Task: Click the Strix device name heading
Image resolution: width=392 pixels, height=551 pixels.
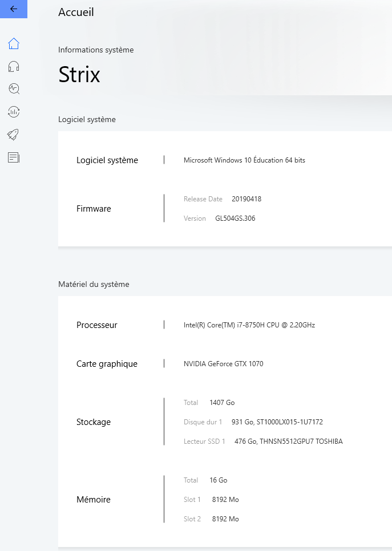Action: 79,75
